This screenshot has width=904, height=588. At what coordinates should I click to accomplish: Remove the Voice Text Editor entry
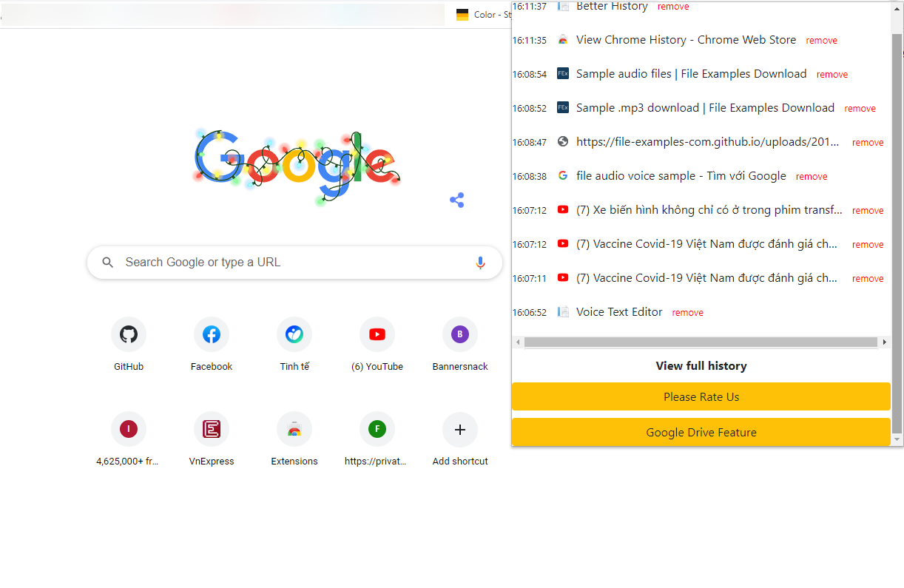[688, 313]
